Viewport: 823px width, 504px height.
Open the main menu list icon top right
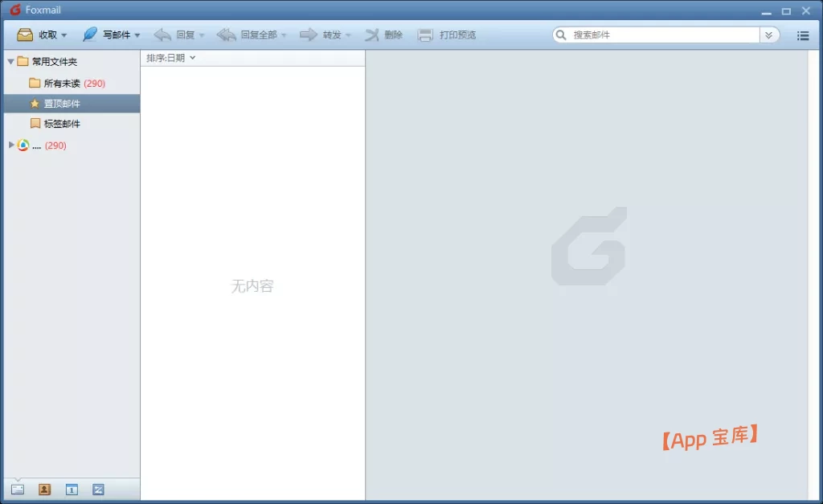pyautogui.click(x=802, y=35)
